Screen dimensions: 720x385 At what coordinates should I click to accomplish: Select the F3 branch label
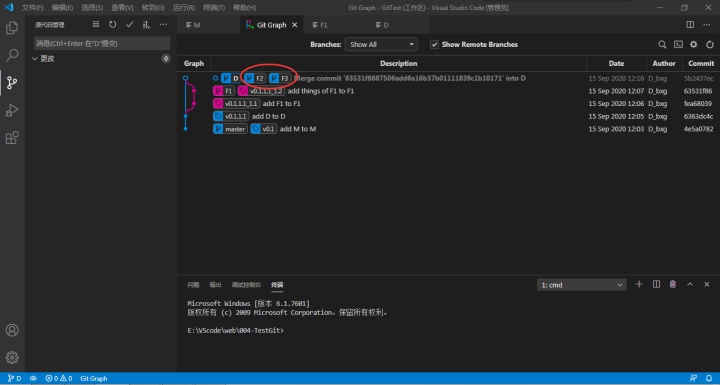280,79
